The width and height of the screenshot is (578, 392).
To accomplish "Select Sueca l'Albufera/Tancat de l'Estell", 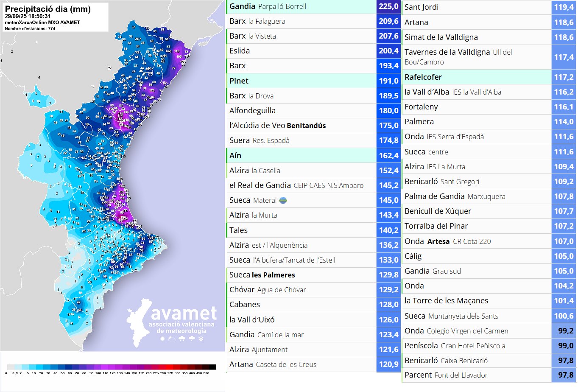I will point(313,260).
